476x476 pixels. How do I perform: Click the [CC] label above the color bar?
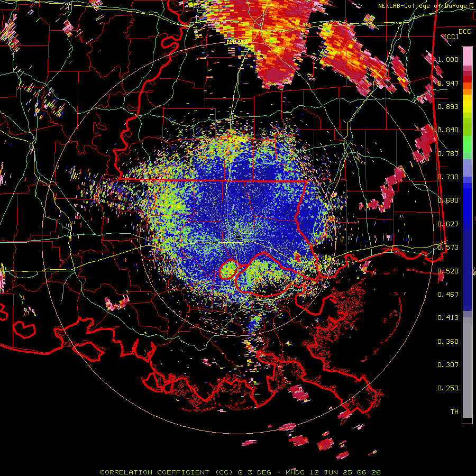coord(452,36)
